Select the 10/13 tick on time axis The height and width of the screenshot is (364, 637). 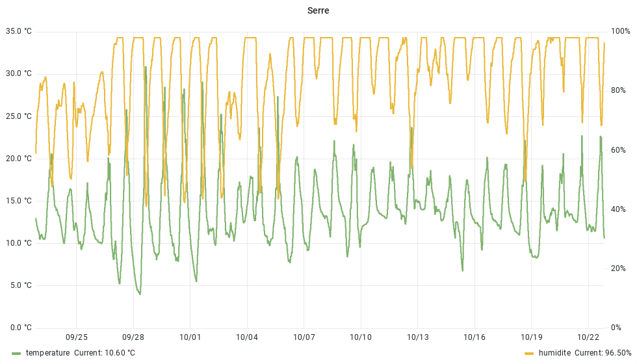(x=417, y=337)
